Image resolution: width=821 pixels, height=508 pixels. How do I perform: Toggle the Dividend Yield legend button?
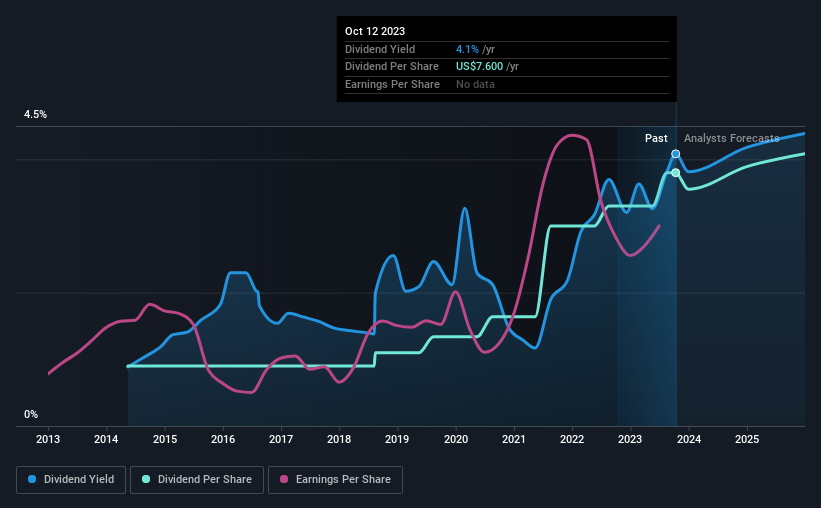71,479
